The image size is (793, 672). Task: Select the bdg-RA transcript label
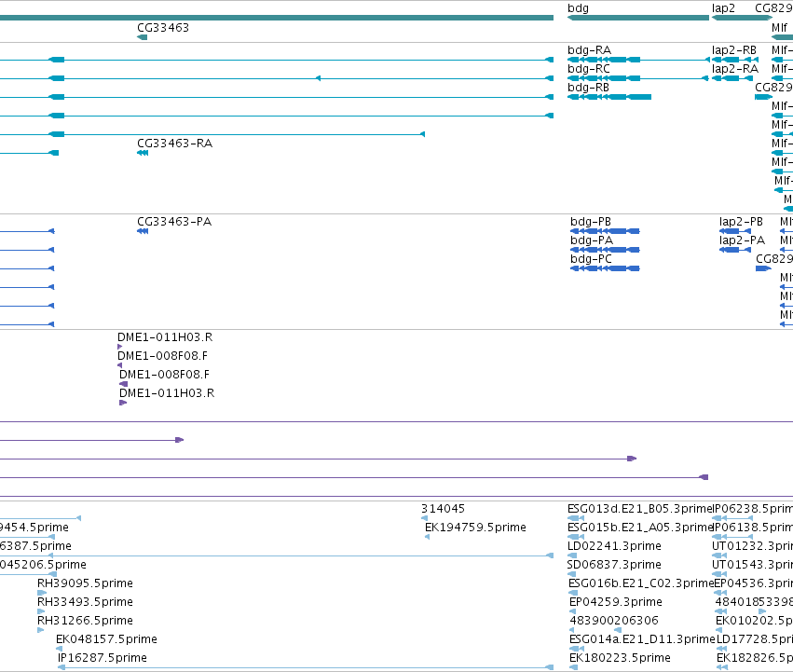click(589, 50)
